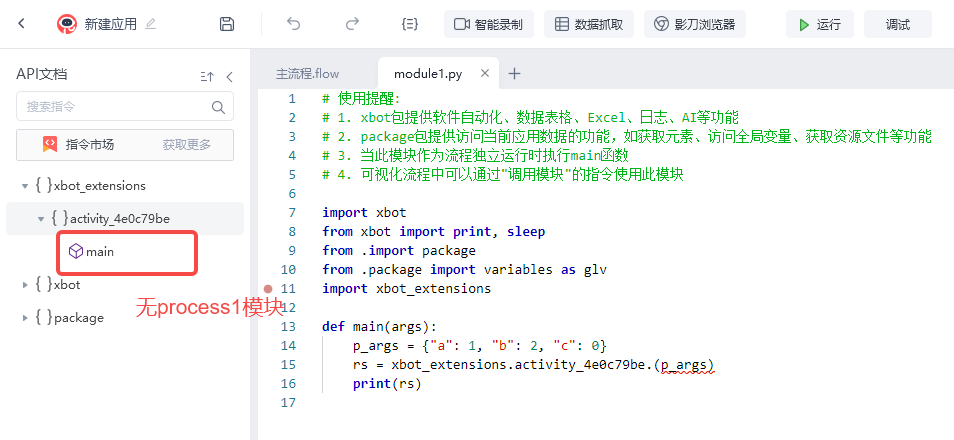Click the 搜索指令 search field
The height and width of the screenshot is (440, 954).
pos(125,107)
